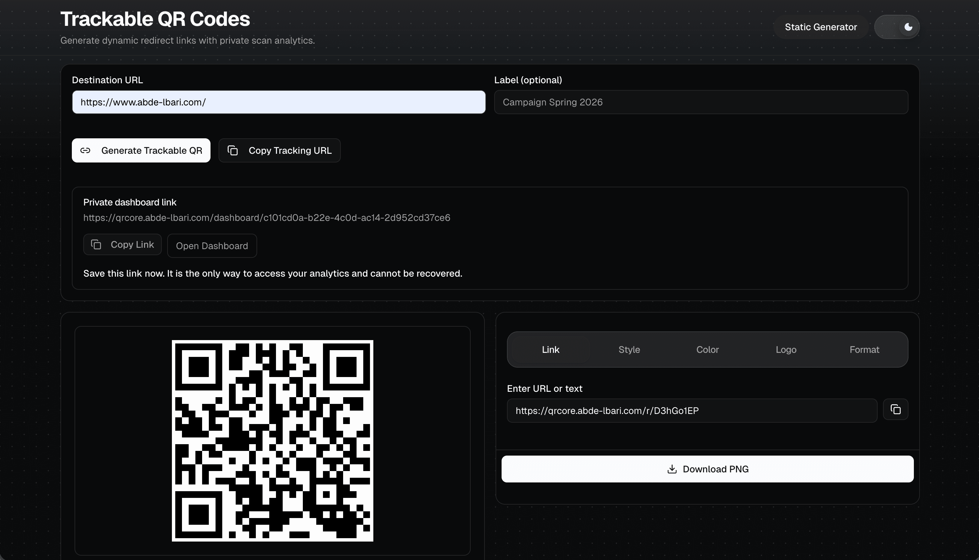
Task: Focus the Label (optional) input field
Action: [x=701, y=102]
